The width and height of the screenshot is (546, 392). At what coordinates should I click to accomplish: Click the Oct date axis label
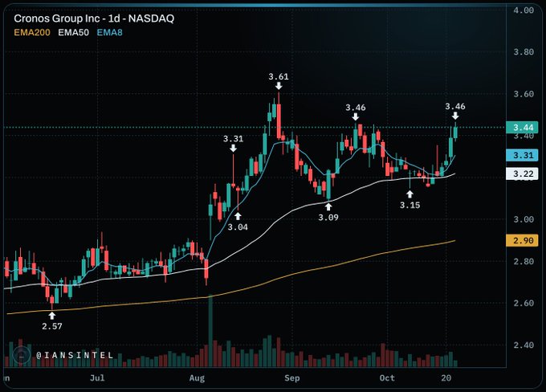(x=387, y=378)
